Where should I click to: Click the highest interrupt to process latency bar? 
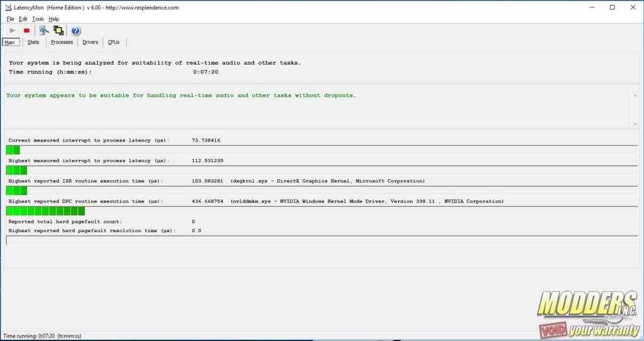(322, 170)
